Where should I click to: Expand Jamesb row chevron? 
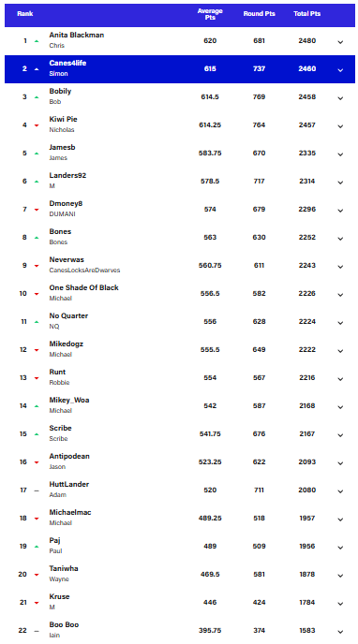[x=340, y=154]
